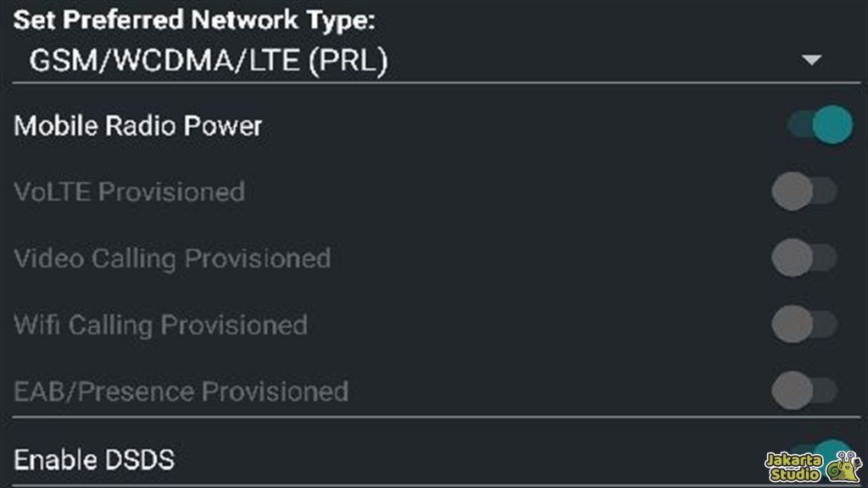868x488 pixels.
Task: Select the VoLTE Provisioned label text
Action: click(130, 191)
